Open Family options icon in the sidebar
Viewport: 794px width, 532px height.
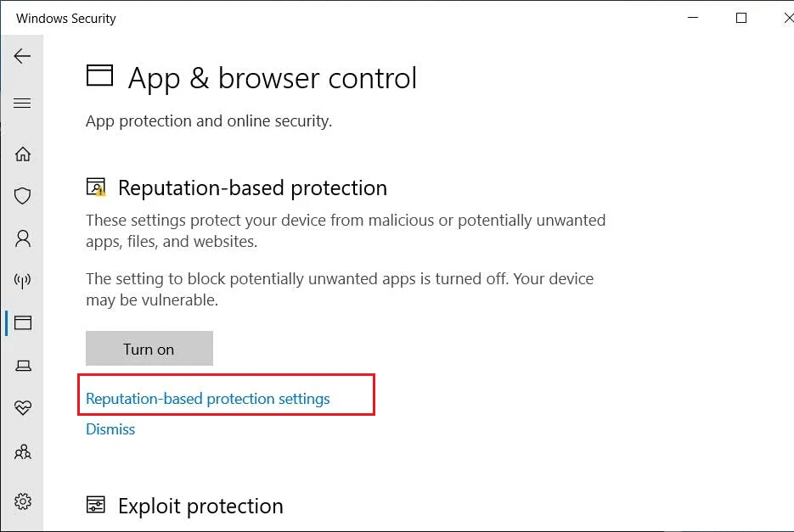pos(23,452)
